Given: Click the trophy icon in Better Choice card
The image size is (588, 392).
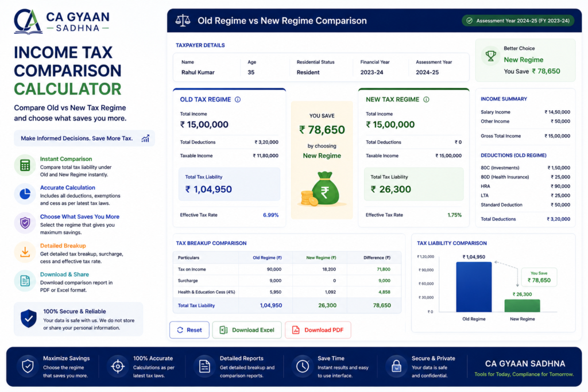Looking at the screenshot, I should 490,56.
